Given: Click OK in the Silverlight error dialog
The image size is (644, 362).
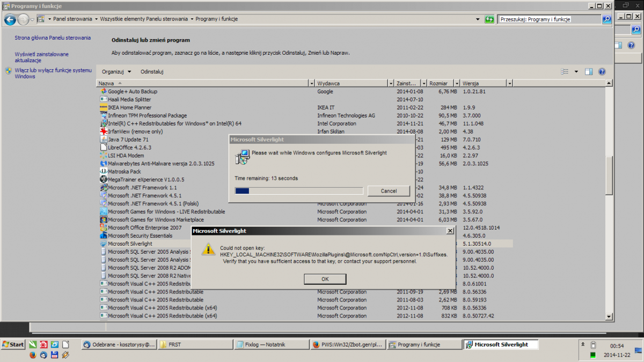Looking at the screenshot, I should [325, 279].
